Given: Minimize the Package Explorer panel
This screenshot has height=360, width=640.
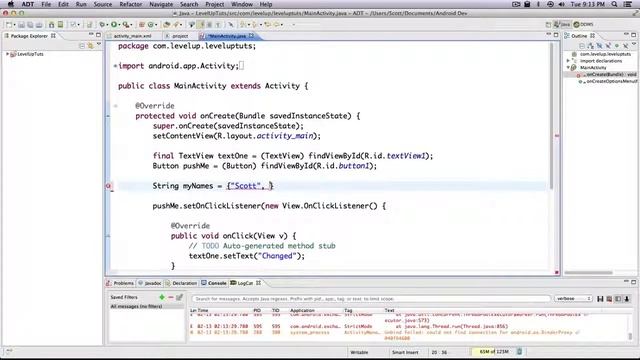Looking at the screenshot, I should pyautogui.click(x=91, y=35).
